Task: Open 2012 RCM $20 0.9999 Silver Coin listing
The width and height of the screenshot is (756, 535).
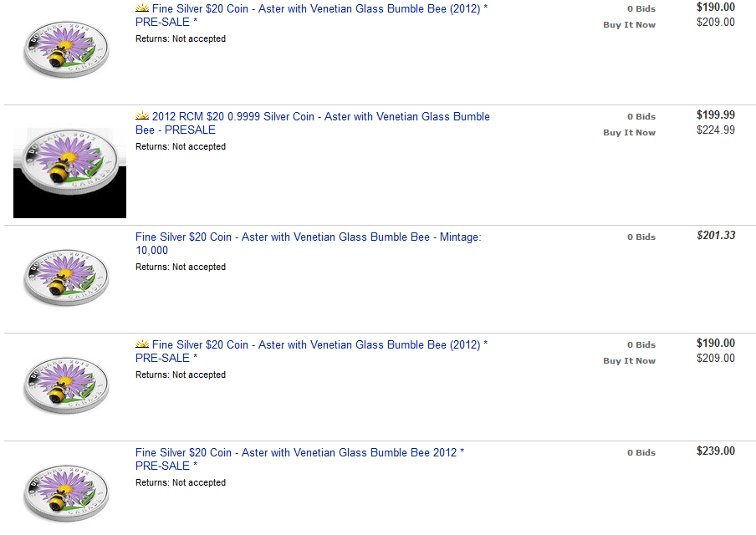Action: coord(313,124)
